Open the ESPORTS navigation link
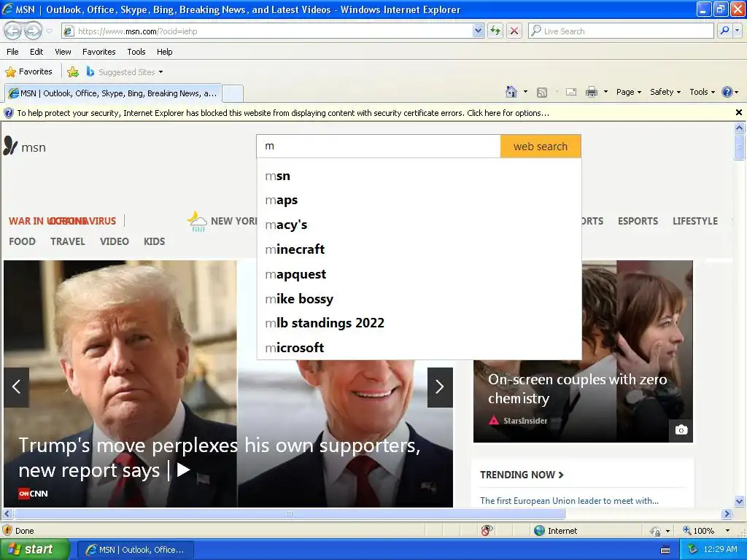 click(638, 221)
